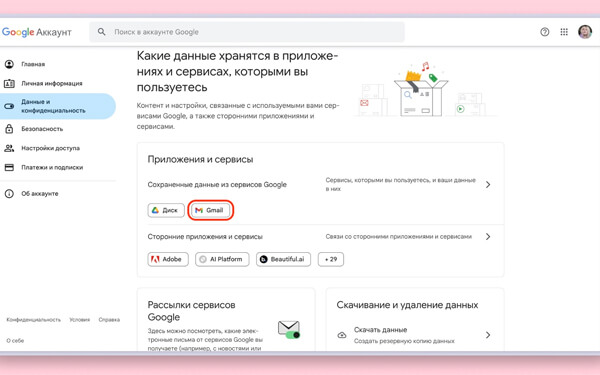The image size is (600, 375).
Task: Click the Настройки доступа people icon
Action: point(9,148)
